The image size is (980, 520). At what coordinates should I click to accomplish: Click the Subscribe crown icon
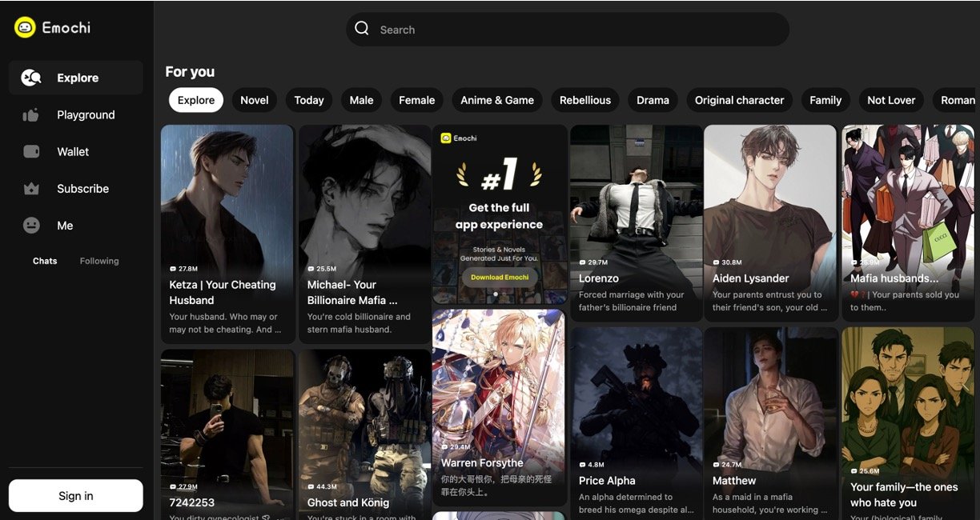[x=31, y=189]
